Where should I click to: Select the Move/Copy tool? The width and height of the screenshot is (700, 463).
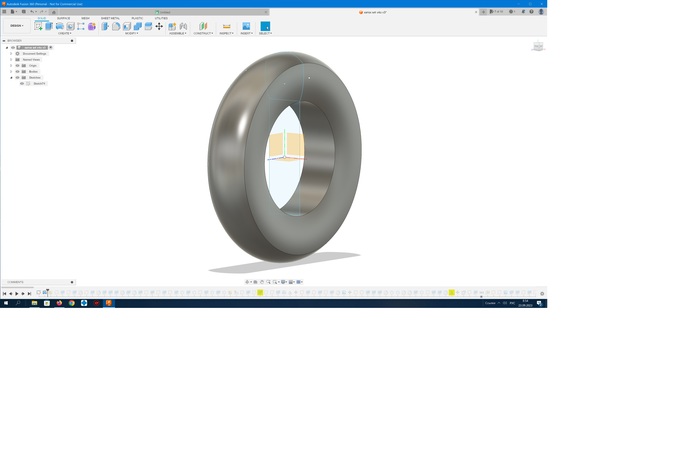[159, 26]
